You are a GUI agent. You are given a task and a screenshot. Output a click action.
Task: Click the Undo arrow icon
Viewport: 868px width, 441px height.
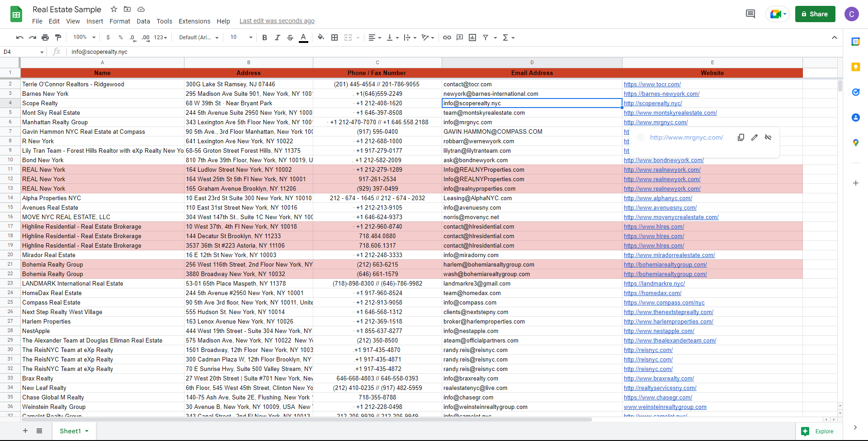click(x=19, y=38)
